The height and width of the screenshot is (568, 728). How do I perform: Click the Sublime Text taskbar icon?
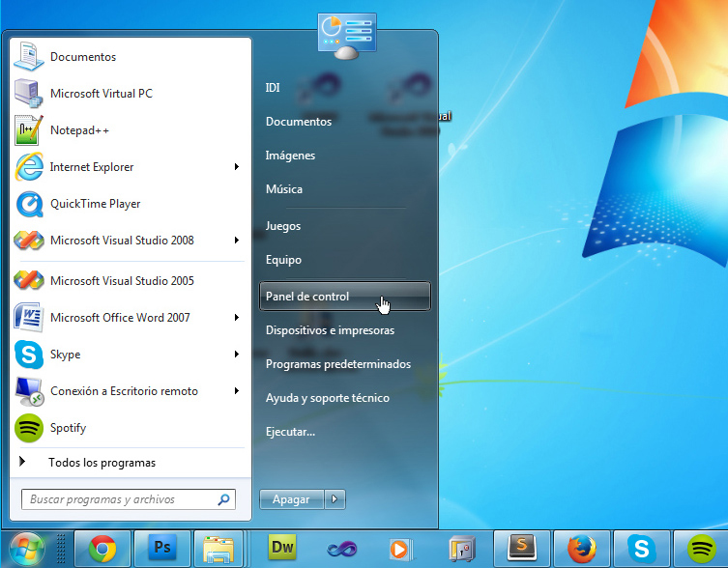click(x=523, y=548)
